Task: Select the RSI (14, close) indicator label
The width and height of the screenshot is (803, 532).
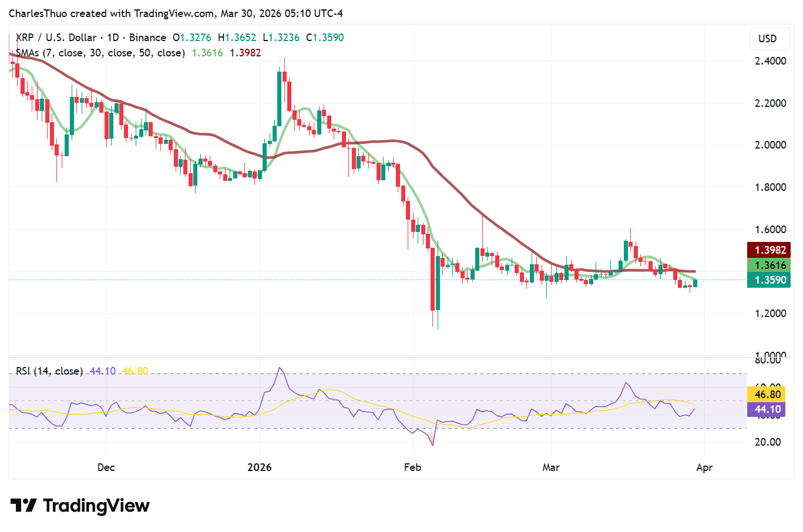Action: [49, 371]
